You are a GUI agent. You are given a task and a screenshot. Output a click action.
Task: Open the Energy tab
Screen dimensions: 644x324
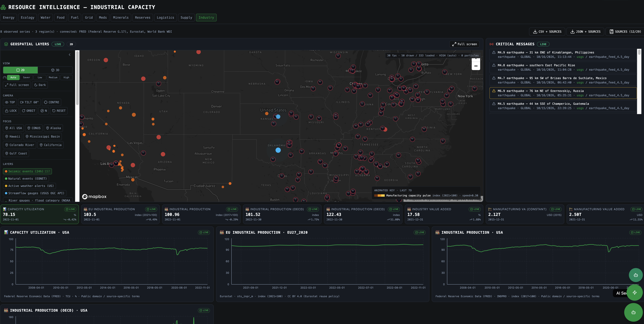coord(8,17)
